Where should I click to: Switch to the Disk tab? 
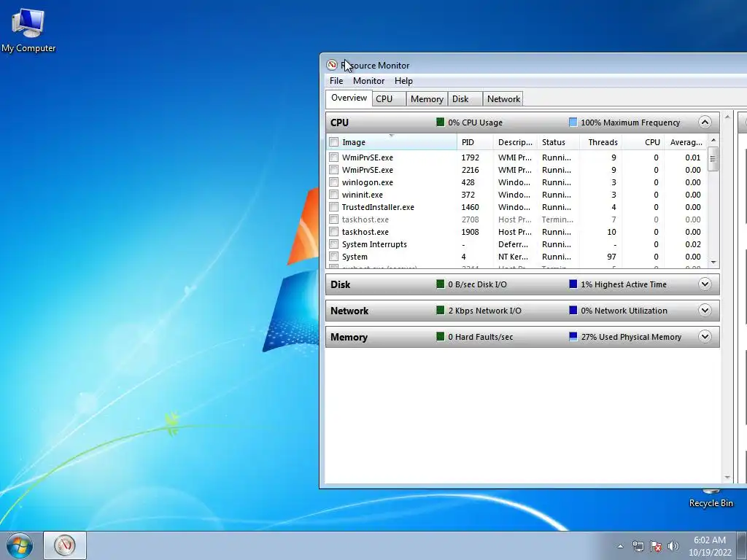pyautogui.click(x=465, y=99)
